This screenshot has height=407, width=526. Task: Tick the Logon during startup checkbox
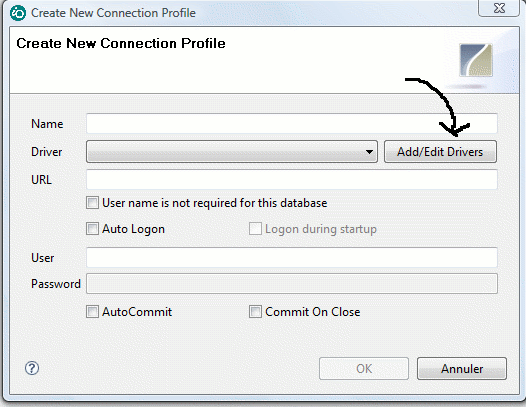point(255,229)
